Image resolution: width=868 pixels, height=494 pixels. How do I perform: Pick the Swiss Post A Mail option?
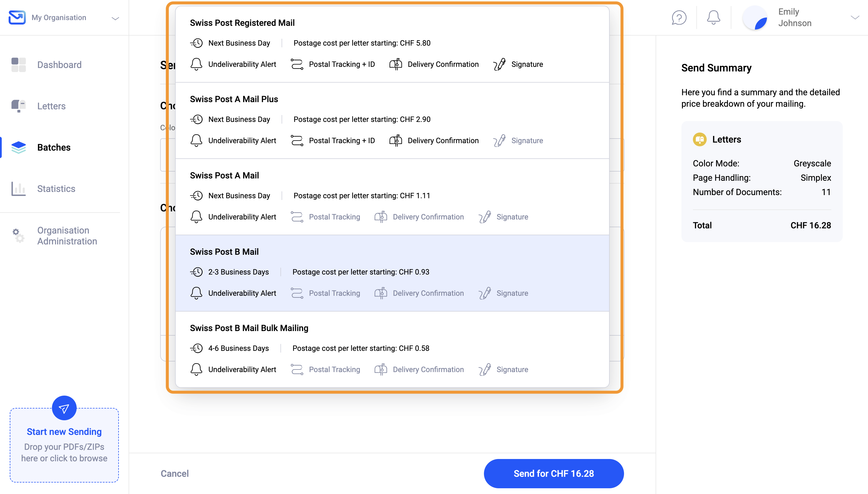coord(392,197)
